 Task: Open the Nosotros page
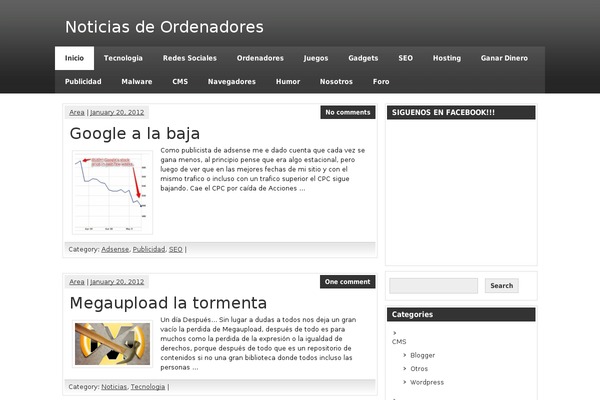(x=336, y=82)
